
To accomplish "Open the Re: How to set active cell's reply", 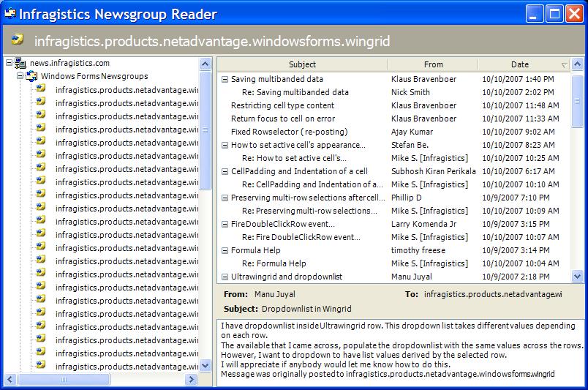I will (x=294, y=158).
